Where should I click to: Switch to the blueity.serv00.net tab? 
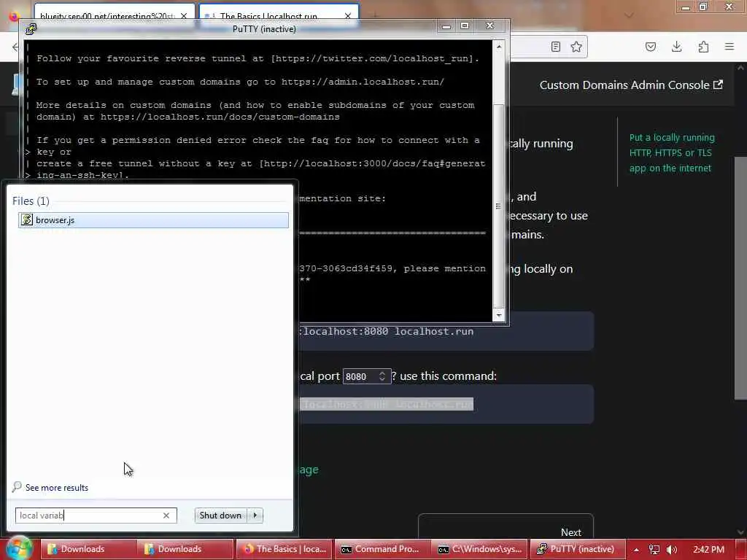[x=107, y=16]
